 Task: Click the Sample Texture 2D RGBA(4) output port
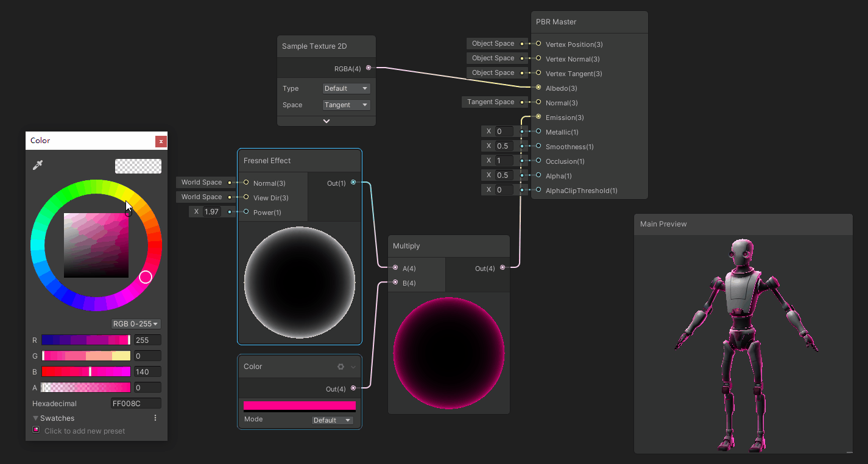click(x=369, y=68)
